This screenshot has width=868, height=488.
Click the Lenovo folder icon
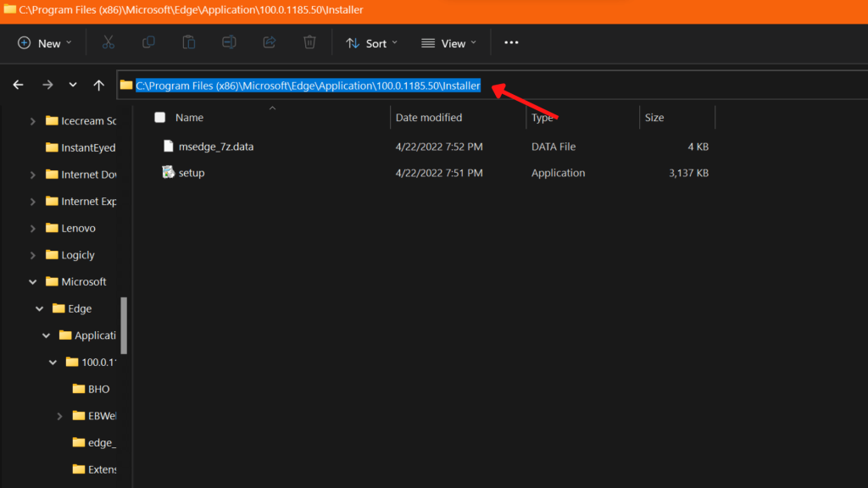[52, 228]
